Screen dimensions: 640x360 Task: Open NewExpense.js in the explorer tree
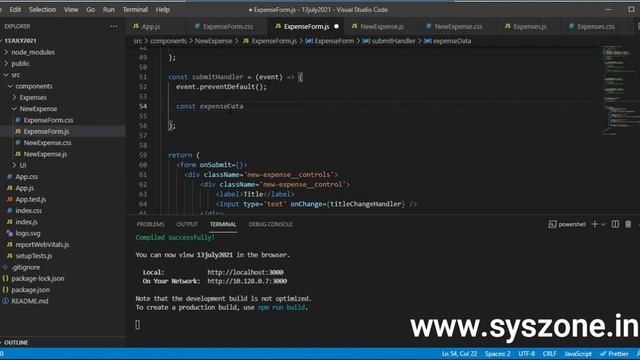(45, 154)
